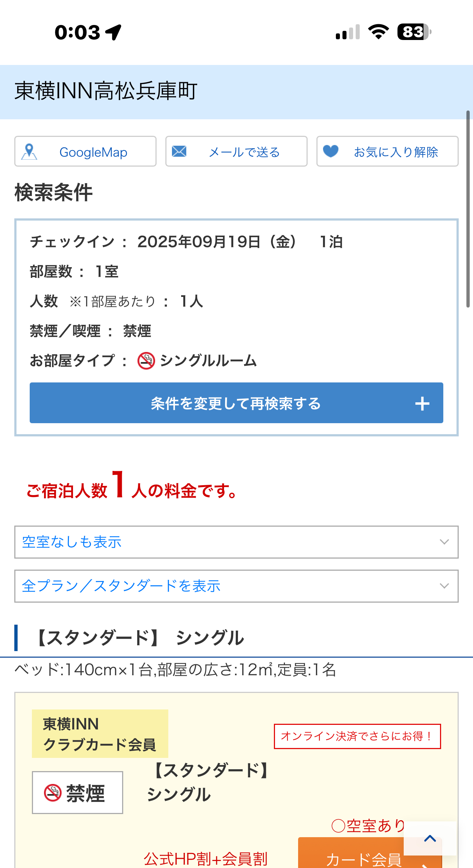Tap the plus icon on the re-search bar

422,403
